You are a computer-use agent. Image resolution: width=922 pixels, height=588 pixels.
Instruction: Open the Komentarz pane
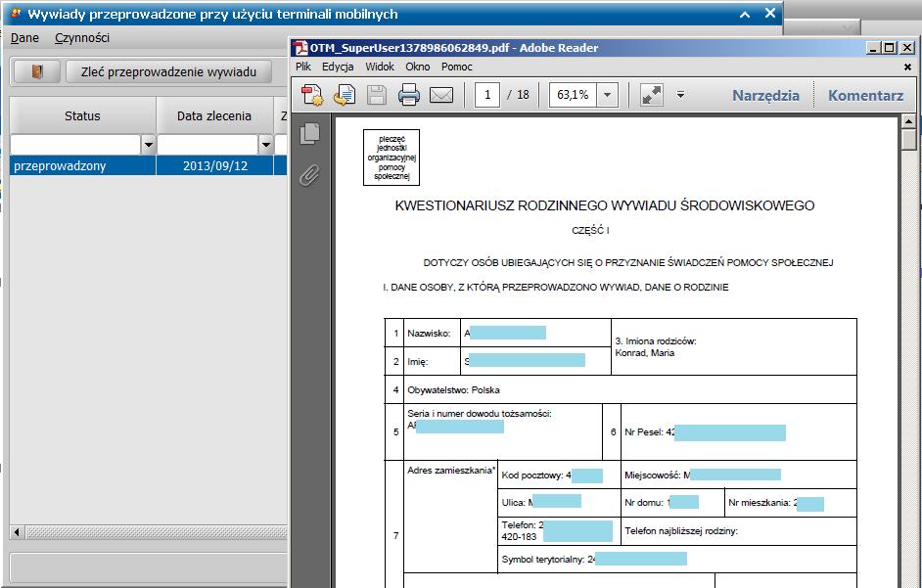pyautogui.click(x=865, y=95)
